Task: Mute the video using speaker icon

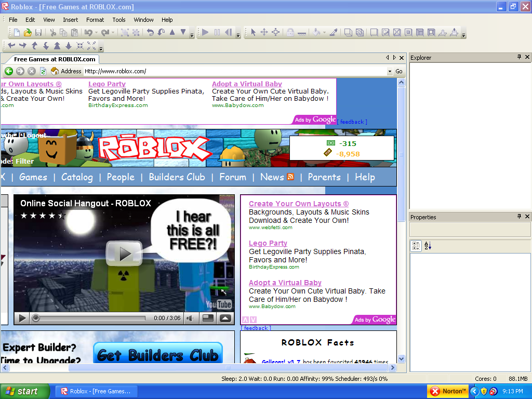Action: tap(190, 318)
